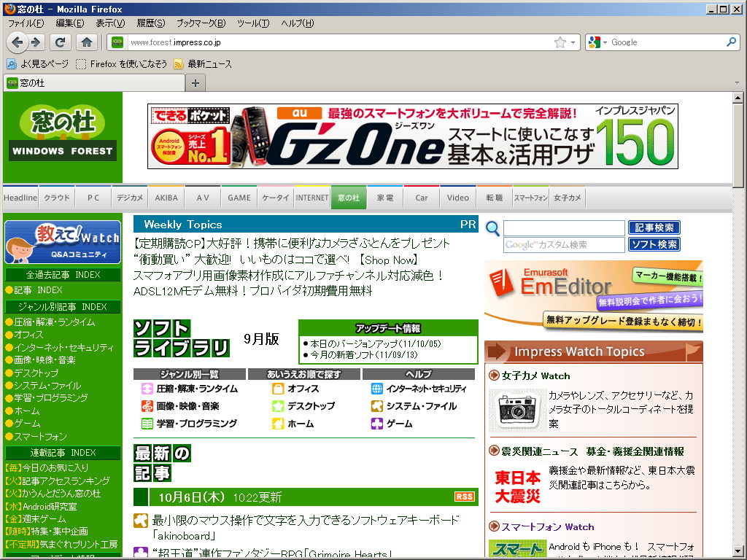The image size is (747, 560).
Task: Switch to the GAME site tab
Action: pos(239,198)
